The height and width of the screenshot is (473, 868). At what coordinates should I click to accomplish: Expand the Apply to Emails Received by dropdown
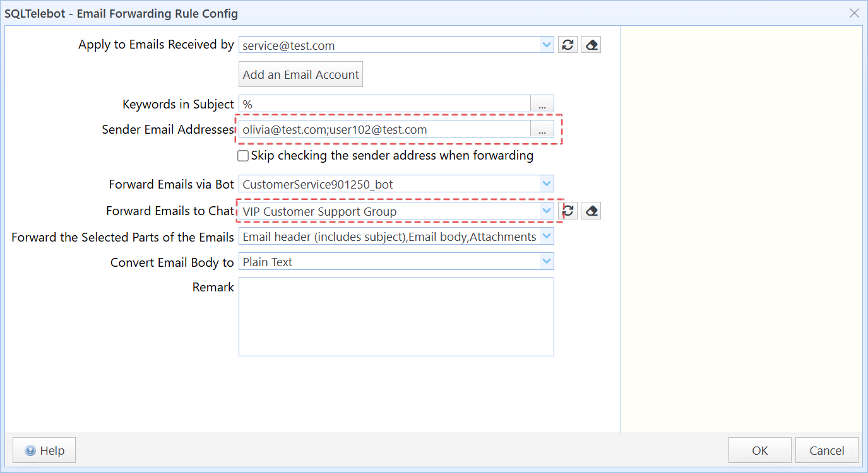tap(547, 45)
